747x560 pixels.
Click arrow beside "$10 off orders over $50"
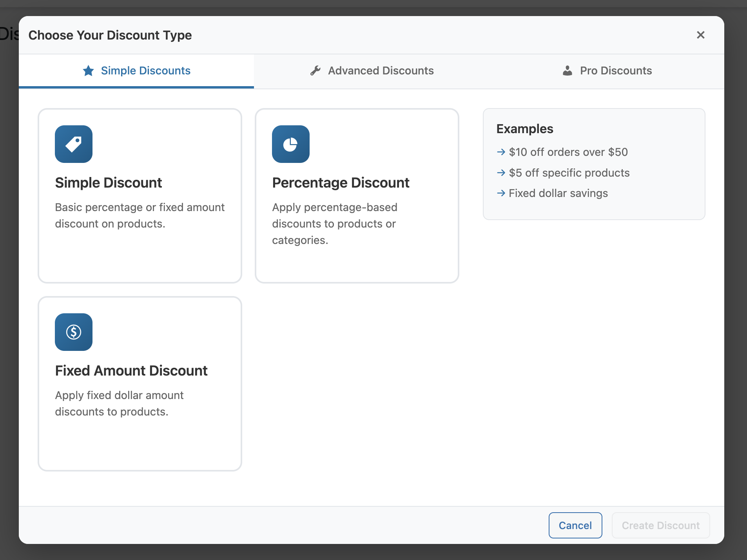click(x=501, y=152)
